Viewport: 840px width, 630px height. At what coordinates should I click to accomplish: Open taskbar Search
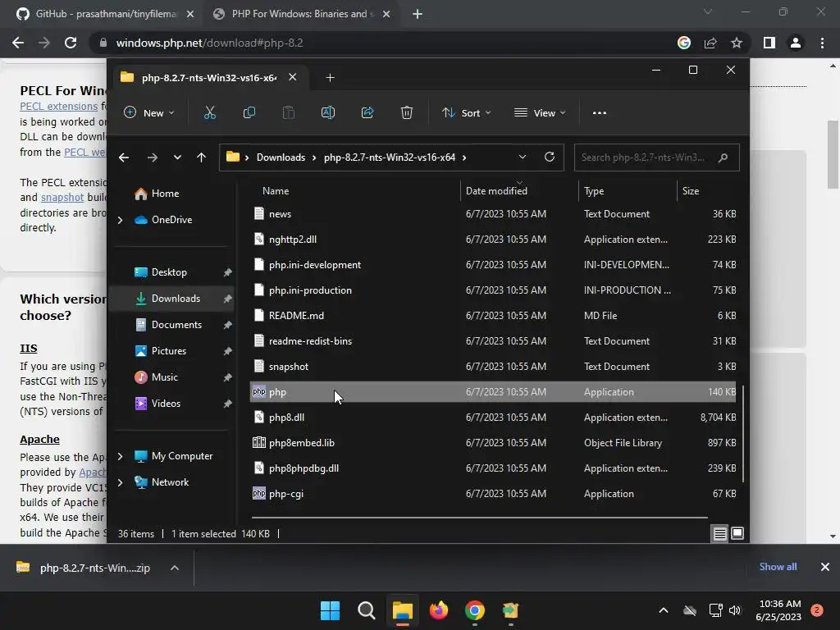pyautogui.click(x=367, y=610)
